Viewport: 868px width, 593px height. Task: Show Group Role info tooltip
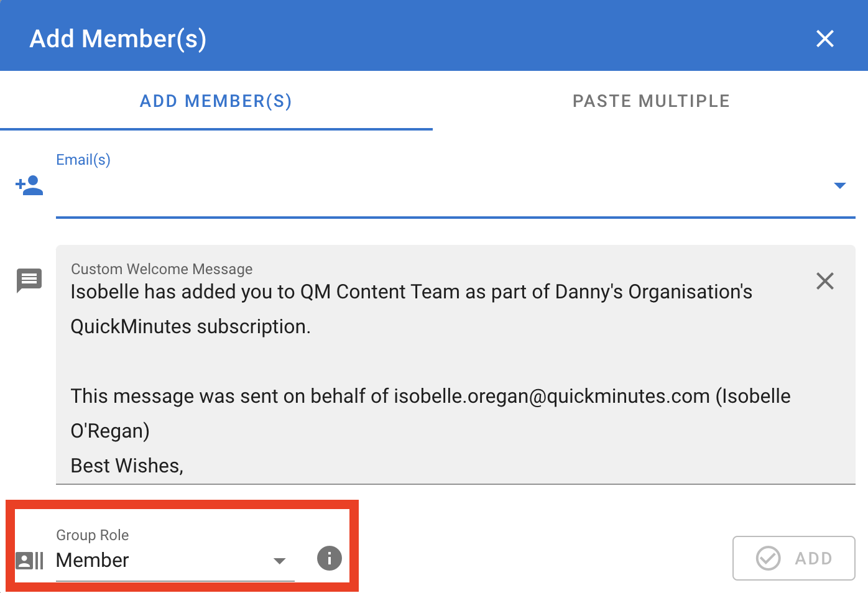[x=330, y=558]
